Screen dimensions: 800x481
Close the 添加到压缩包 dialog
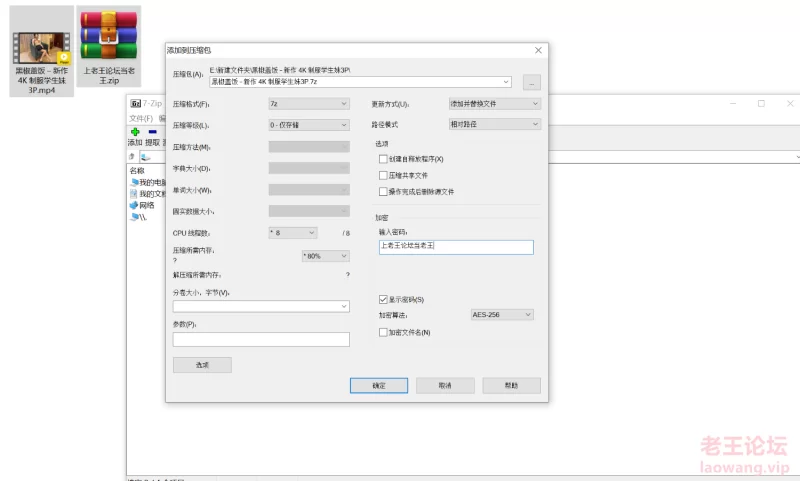tap(538, 50)
